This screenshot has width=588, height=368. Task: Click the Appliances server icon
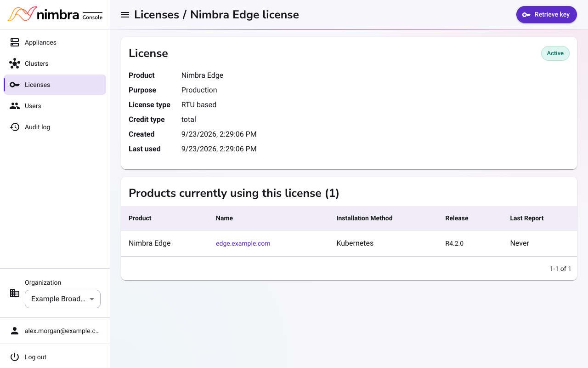pyautogui.click(x=15, y=42)
